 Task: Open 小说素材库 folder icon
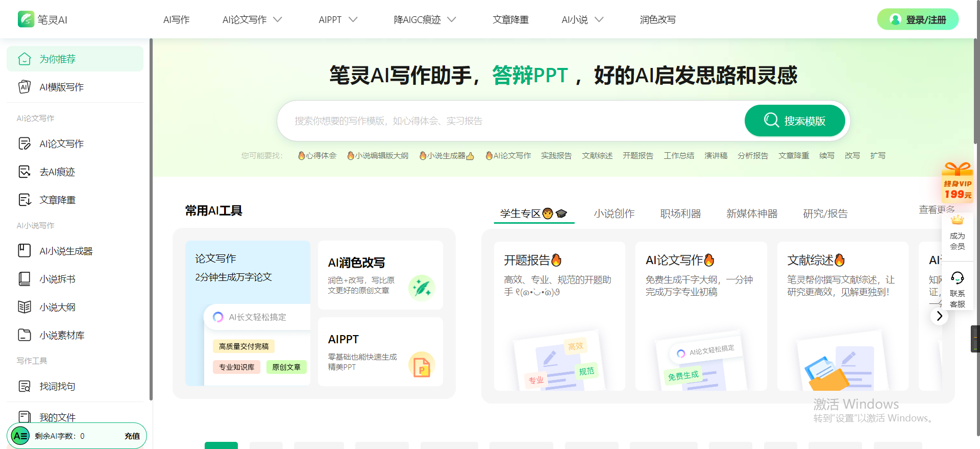(24, 335)
